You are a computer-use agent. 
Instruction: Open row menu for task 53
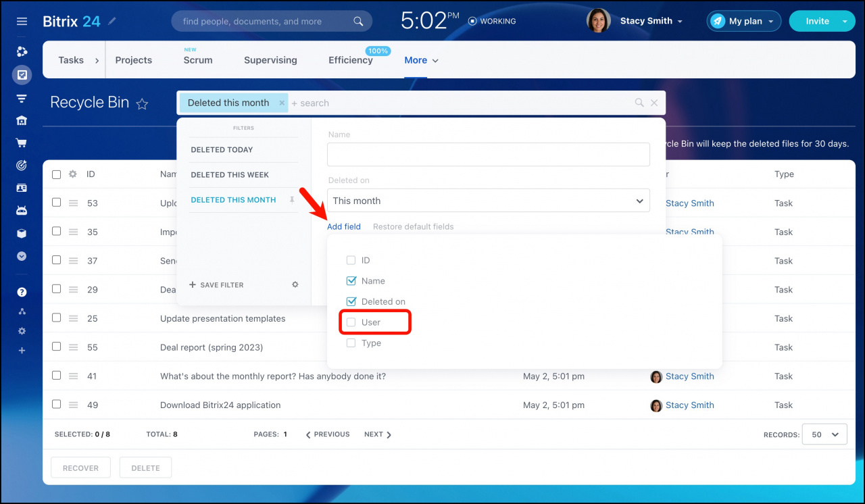74,203
